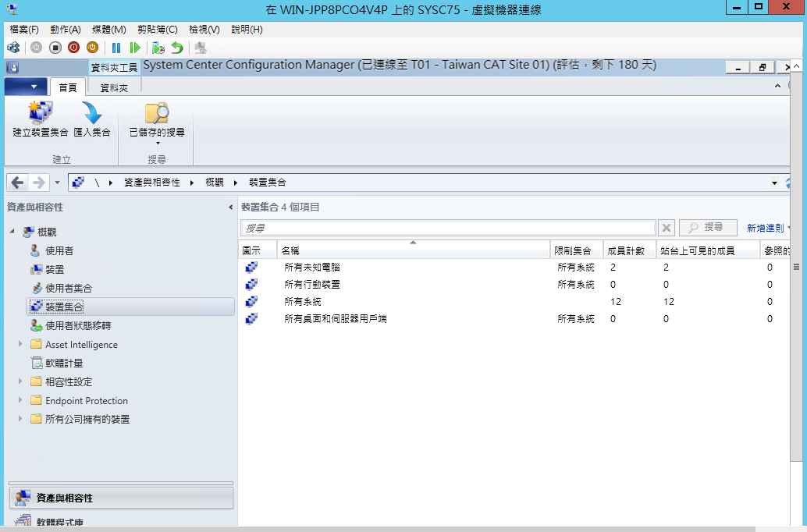
Task: Click the Checkpoint icon in VM toolbar
Action: [x=158, y=48]
